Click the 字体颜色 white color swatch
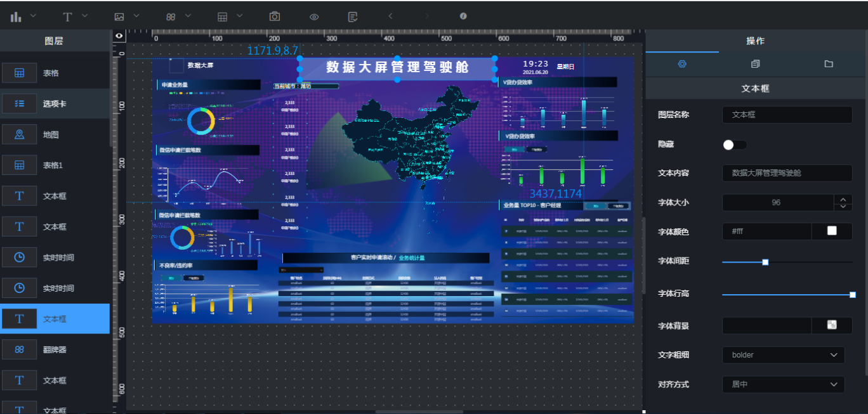868x414 pixels. 831,231
